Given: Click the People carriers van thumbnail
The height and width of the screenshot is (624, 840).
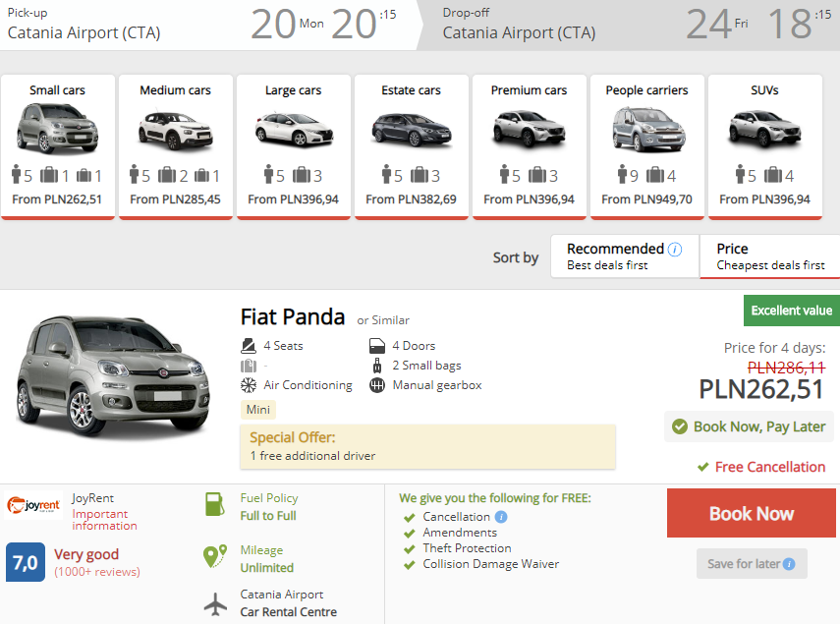Looking at the screenshot, I should (648, 129).
